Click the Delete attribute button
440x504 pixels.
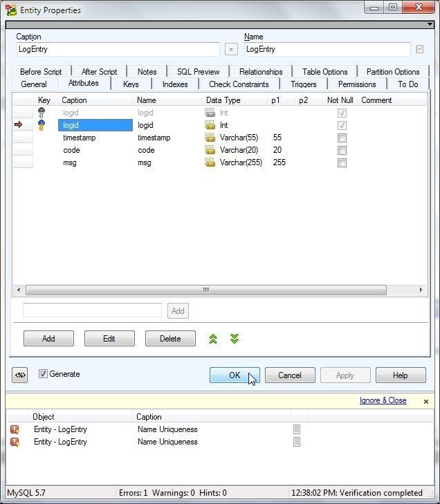coord(170,339)
